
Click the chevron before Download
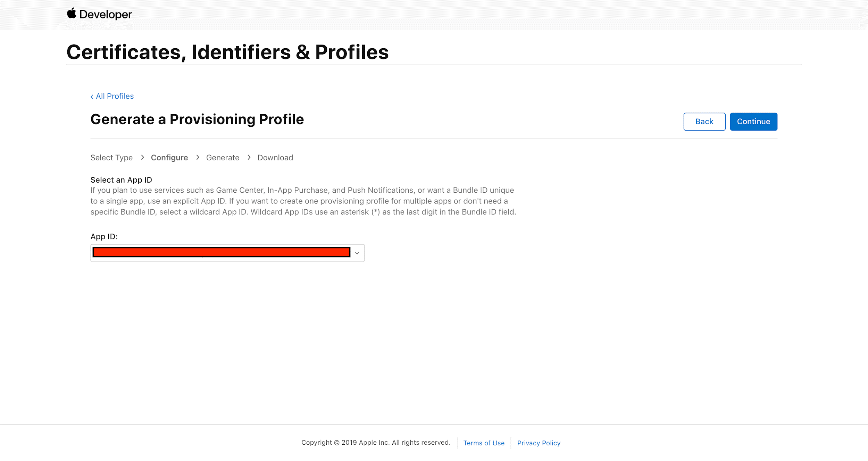click(x=249, y=158)
